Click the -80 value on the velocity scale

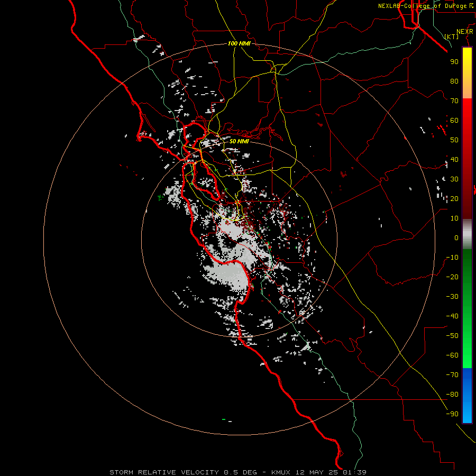[x=452, y=395]
